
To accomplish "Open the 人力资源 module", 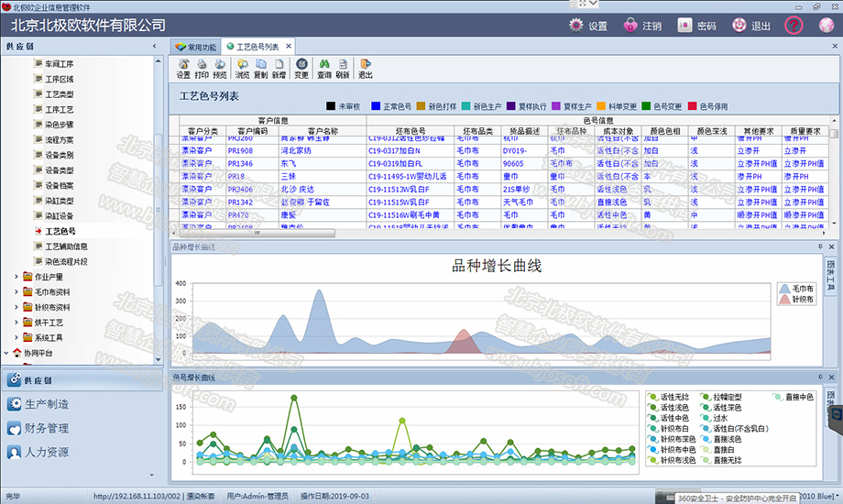I will (x=82, y=452).
